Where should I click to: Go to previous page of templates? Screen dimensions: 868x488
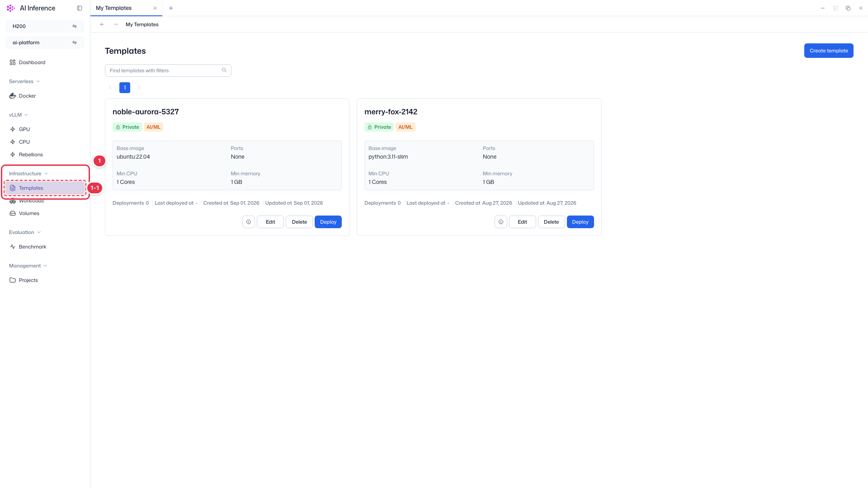[110, 88]
